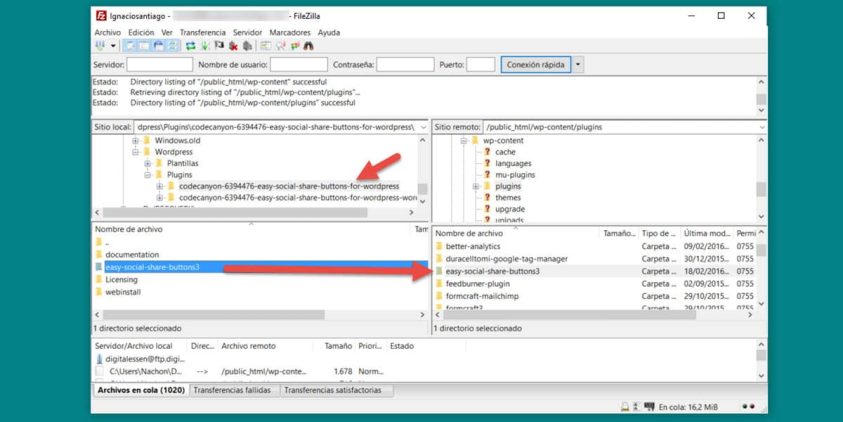This screenshot has height=422, width=843.
Task: Cancel current operation flag icon
Action: [219, 46]
